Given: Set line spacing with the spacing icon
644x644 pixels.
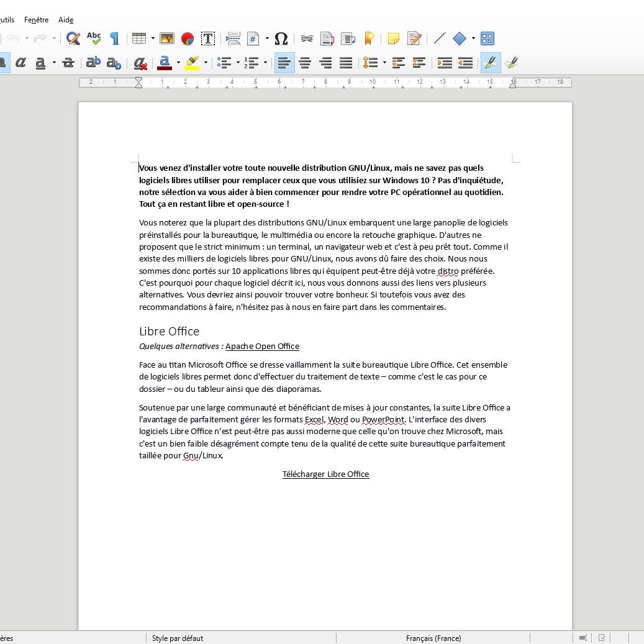Looking at the screenshot, I should (x=371, y=63).
